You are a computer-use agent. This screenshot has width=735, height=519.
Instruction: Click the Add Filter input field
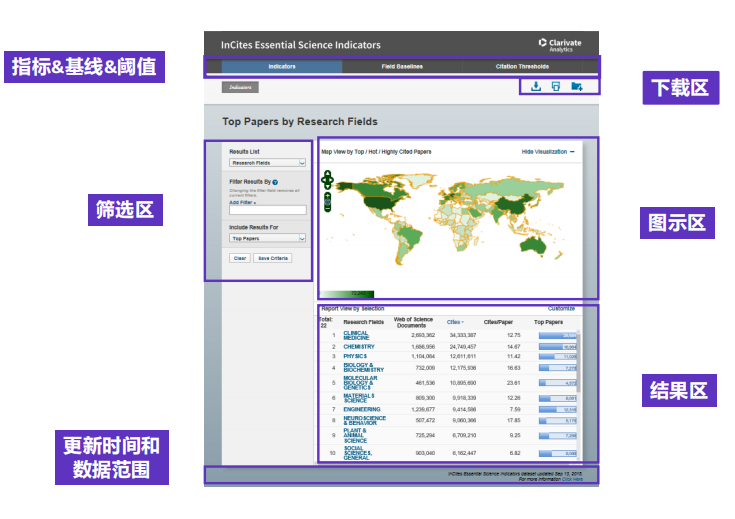[267, 210]
